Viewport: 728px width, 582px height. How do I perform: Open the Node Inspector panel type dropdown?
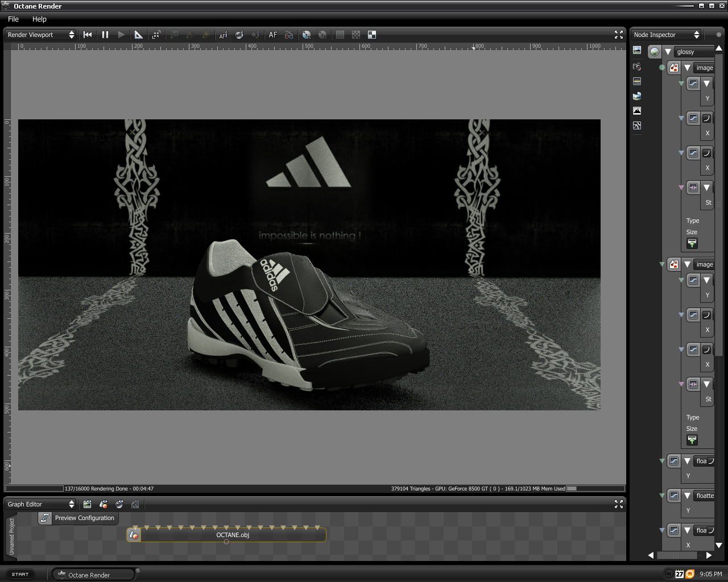point(667,35)
